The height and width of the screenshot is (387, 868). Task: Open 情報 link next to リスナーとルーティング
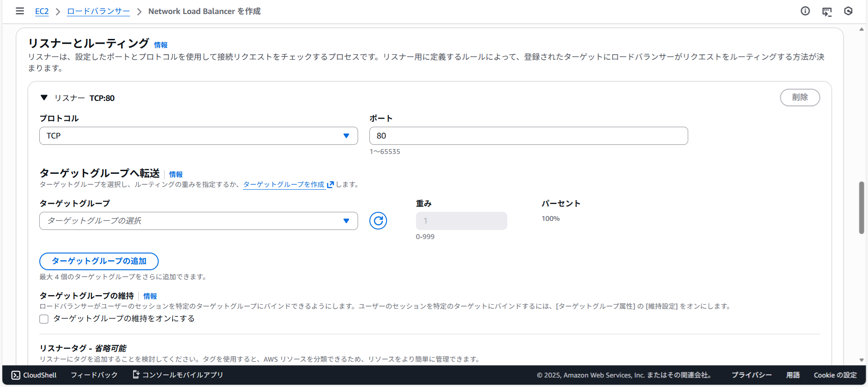coord(160,45)
